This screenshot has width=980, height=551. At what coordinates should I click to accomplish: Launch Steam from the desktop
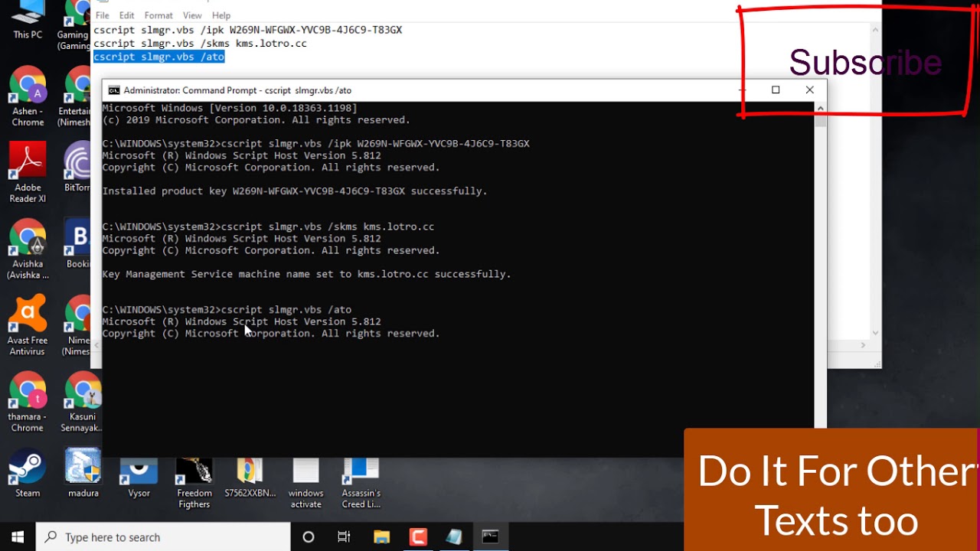coord(28,473)
